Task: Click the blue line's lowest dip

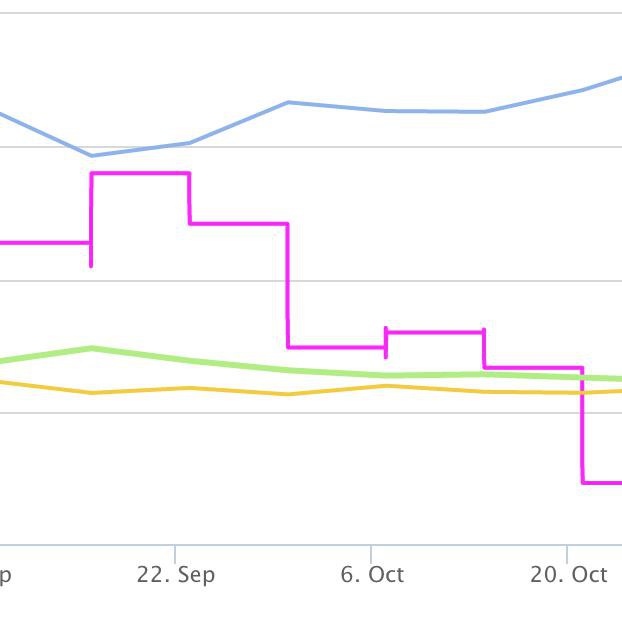Action: point(92,155)
